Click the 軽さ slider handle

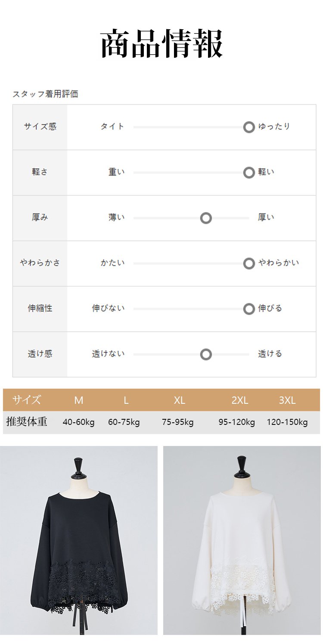pos(249,173)
